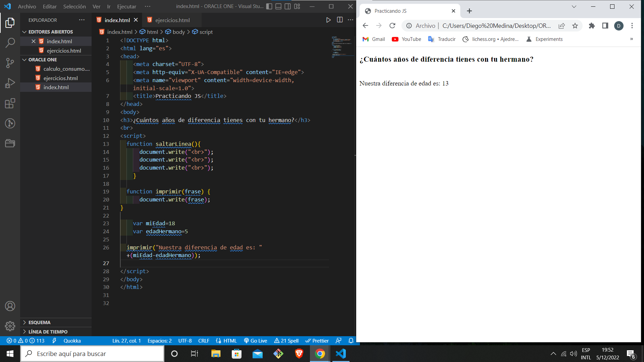The width and height of the screenshot is (644, 362).
Task: Bookmark this page with star icon
Action: click(575, 26)
